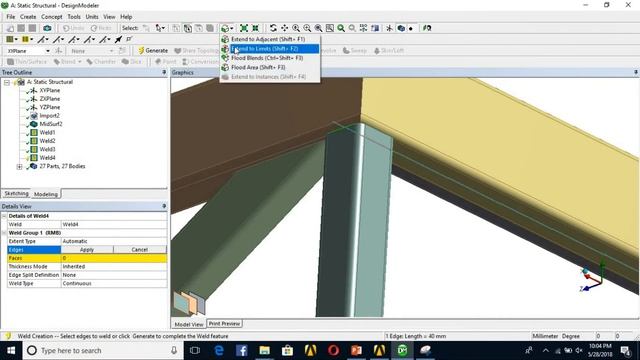Click the green Previous View magnifier icon
The image size is (640, 360).
click(341, 28)
